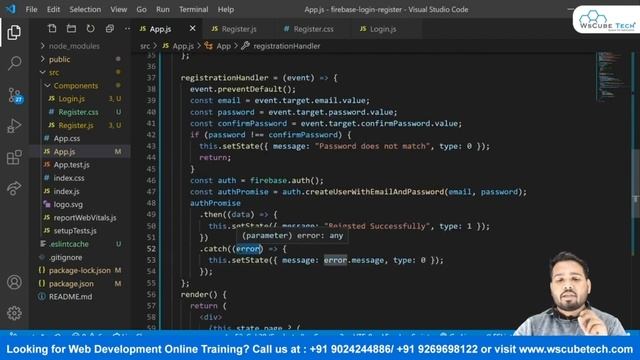Open the Terminal menu
Screen dimensions: 640x360
[x=193, y=9]
